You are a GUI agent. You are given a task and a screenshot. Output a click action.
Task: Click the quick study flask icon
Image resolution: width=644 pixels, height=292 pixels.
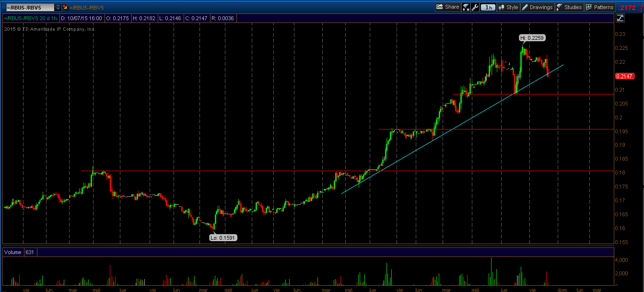click(466, 7)
